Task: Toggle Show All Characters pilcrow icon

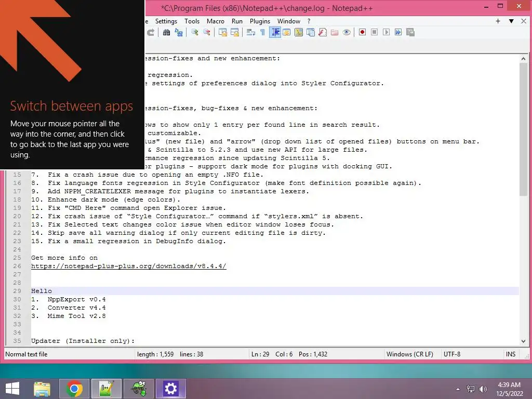Action: (x=262, y=32)
